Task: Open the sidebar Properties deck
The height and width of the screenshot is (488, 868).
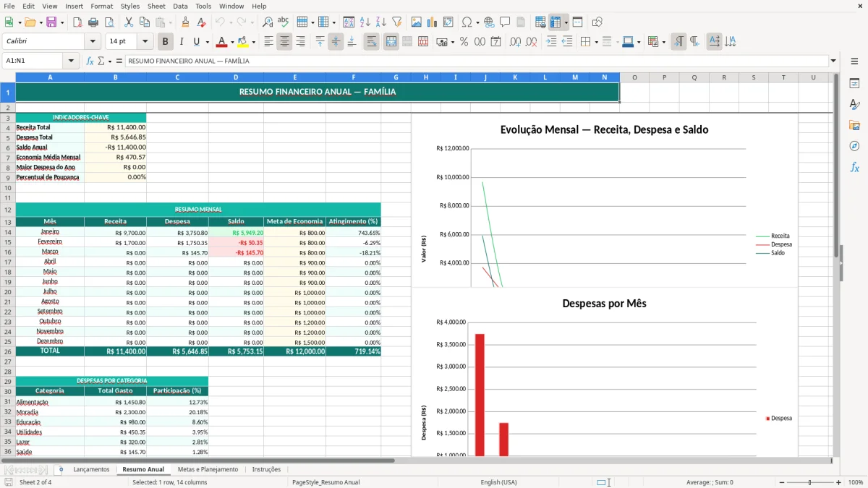Action: 854,84
